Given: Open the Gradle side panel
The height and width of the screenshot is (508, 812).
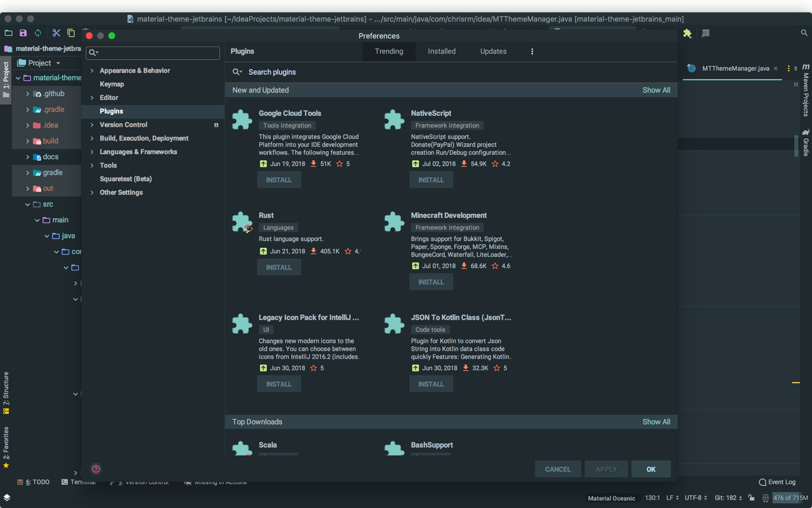Looking at the screenshot, I should [x=806, y=142].
